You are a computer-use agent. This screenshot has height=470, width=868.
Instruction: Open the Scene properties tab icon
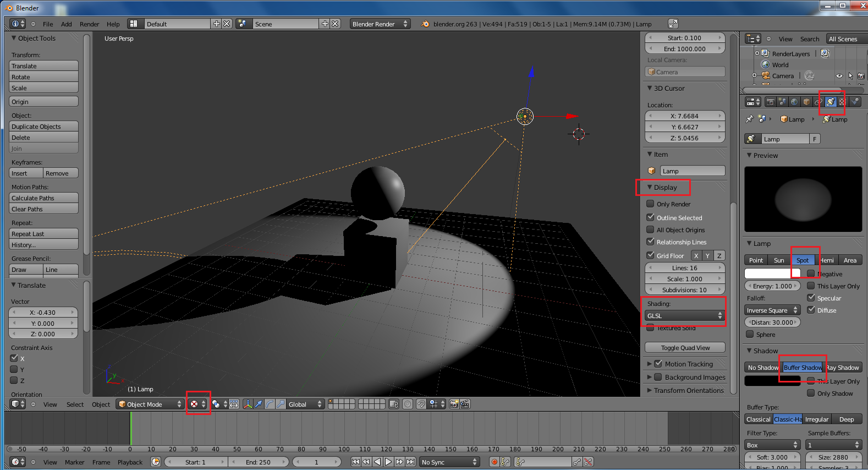(x=782, y=102)
